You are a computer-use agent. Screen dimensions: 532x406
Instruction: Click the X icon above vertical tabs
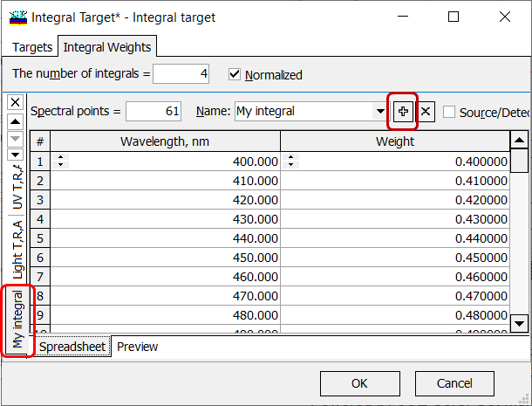point(15,102)
